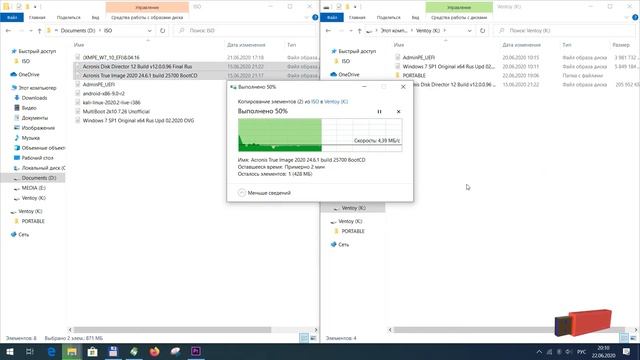Open Help in the Ventoy window

pyautogui.click(x=635, y=18)
